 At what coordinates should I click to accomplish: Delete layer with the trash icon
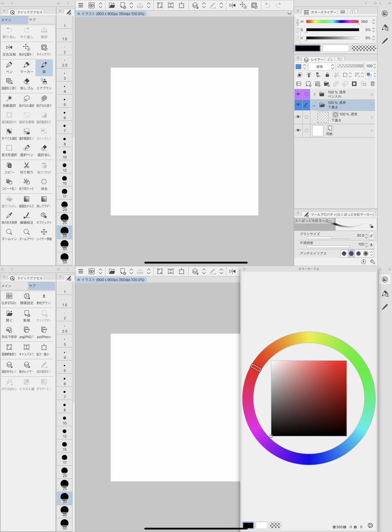coord(372,84)
